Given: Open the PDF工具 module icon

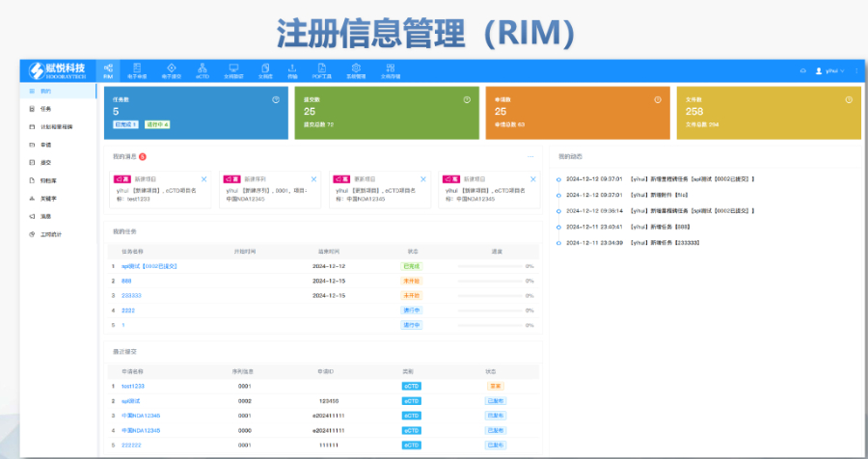Looking at the screenshot, I should 322,70.
